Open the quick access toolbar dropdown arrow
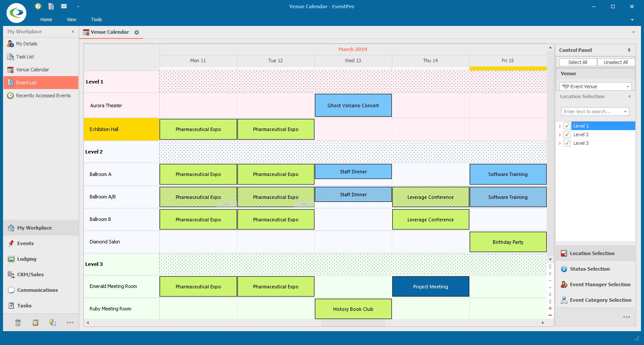644x345 pixels. [x=78, y=7]
